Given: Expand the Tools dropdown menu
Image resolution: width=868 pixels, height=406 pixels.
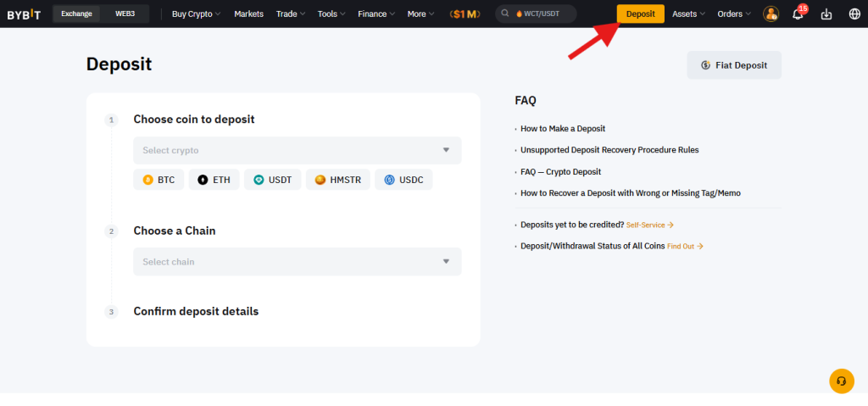Looking at the screenshot, I should pos(331,14).
